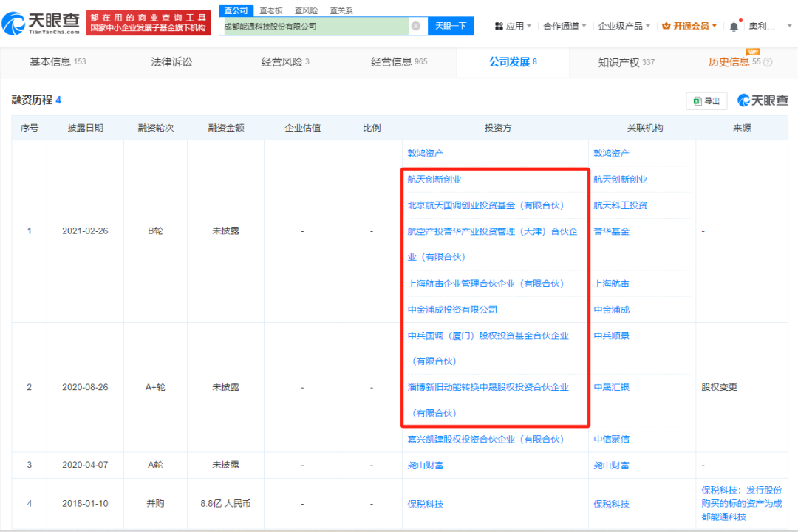Expand the 企业级产品 dropdown menu
Screen dimensions: 798x532
pos(624,26)
